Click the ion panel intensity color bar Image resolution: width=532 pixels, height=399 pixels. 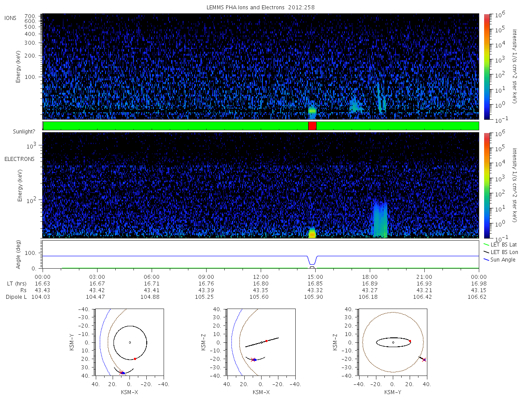[x=486, y=66]
